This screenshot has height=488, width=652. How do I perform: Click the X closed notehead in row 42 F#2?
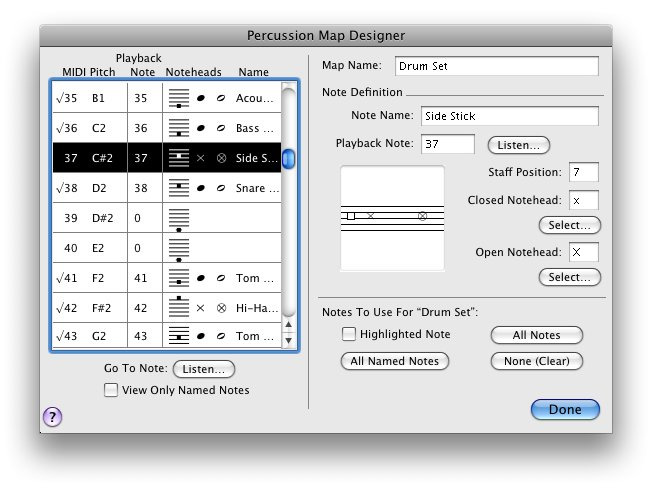click(x=200, y=308)
